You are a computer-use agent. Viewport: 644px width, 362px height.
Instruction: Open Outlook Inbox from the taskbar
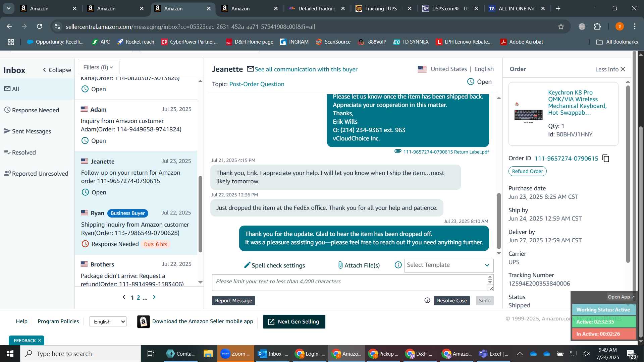click(273, 354)
